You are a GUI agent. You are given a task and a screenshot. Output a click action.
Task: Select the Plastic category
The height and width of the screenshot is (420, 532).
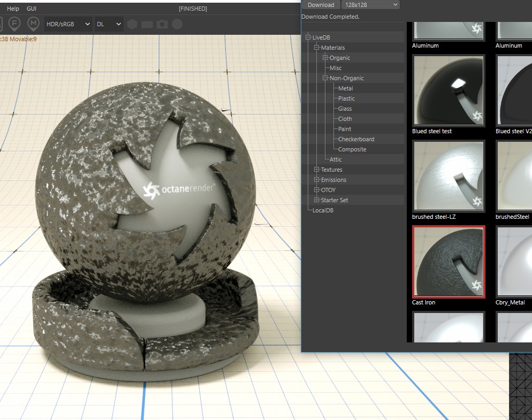[x=346, y=98]
